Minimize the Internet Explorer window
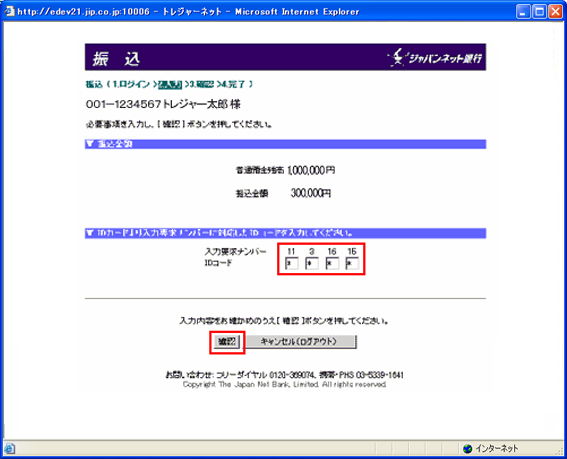This screenshot has width=567, height=459. pyautogui.click(x=523, y=12)
